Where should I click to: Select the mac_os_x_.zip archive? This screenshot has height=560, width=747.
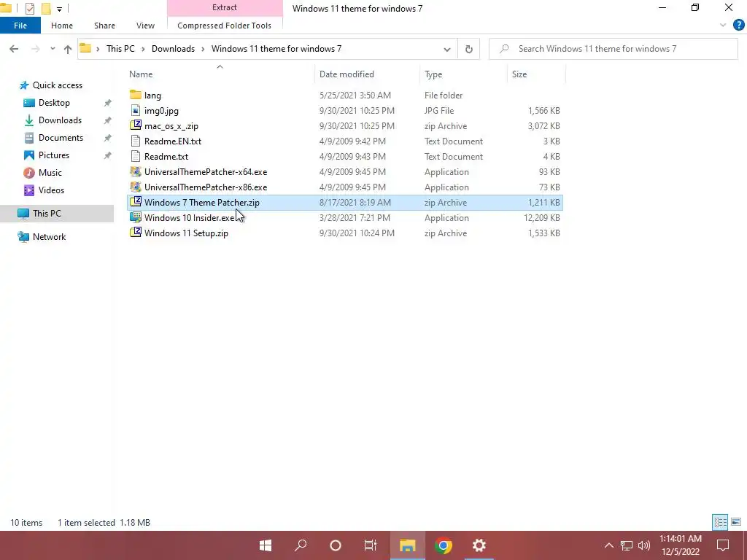[171, 126]
